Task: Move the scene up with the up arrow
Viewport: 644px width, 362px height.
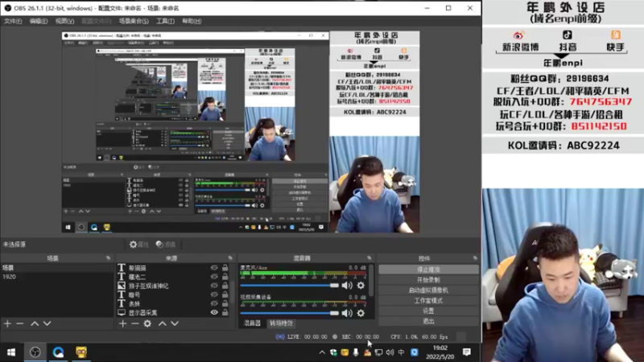Action: pos(35,323)
